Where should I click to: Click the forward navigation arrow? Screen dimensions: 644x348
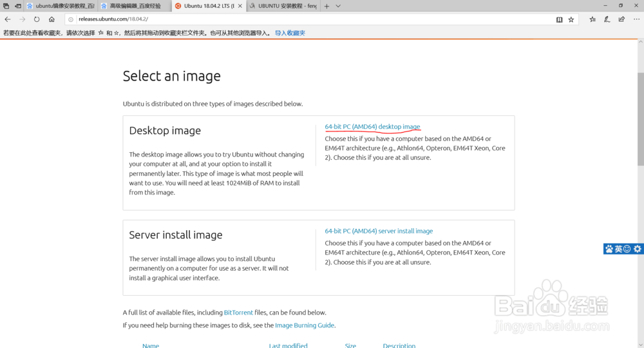point(22,19)
